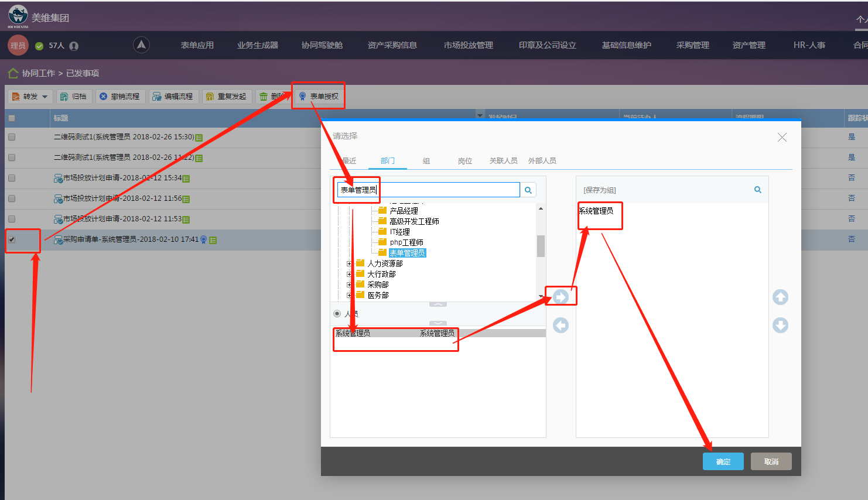Click the left arrow to remove member
Viewport: 868px width, 500px height.
click(561, 325)
